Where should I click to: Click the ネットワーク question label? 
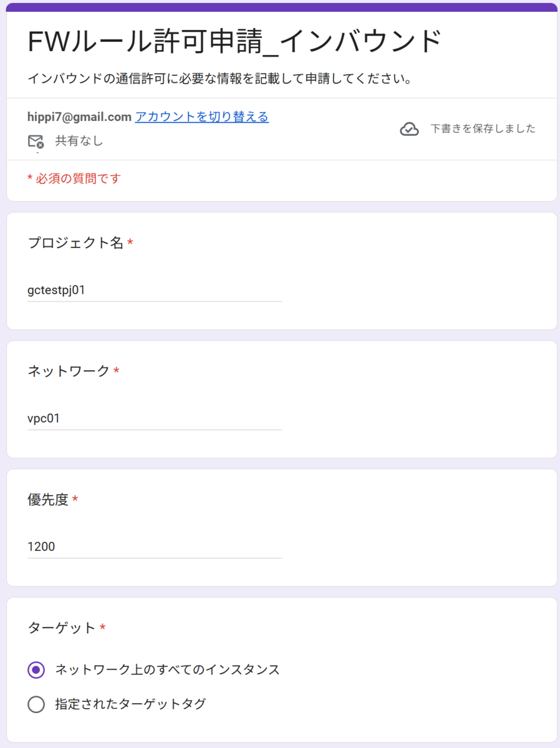pos(69,371)
